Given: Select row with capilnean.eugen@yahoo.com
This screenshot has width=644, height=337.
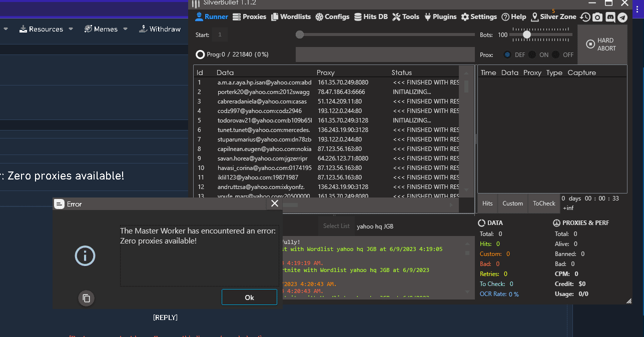Looking at the screenshot, I should point(327,149).
